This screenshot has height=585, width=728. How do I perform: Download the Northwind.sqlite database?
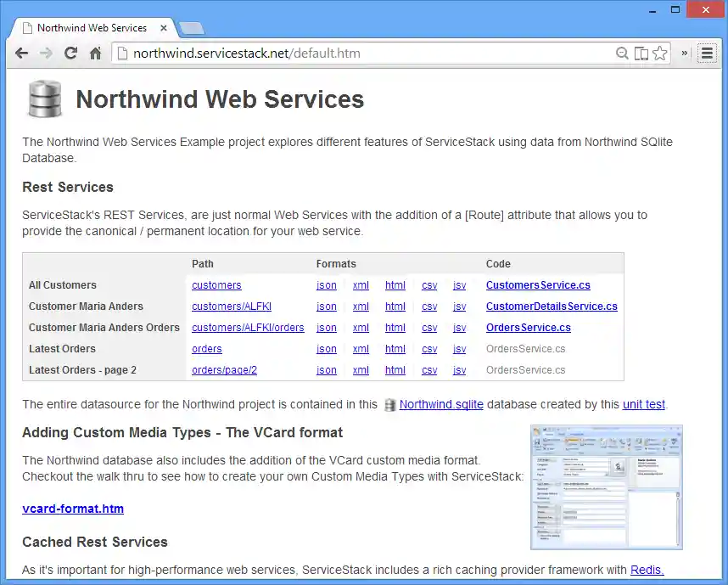(x=441, y=405)
